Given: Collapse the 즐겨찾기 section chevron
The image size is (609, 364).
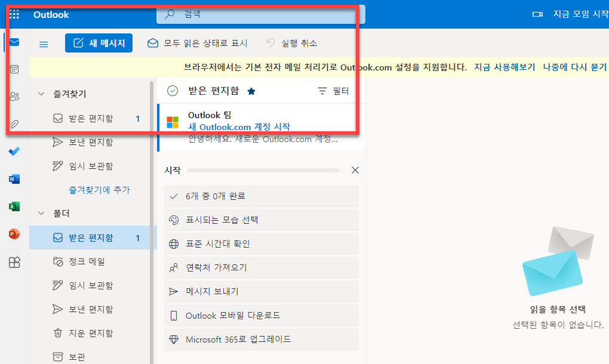Looking at the screenshot, I should 41,94.
